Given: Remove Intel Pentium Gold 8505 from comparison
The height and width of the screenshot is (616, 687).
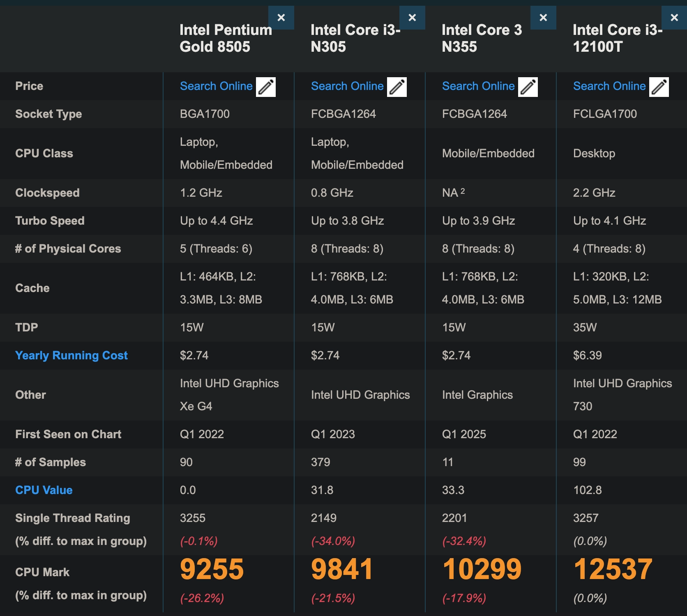Looking at the screenshot, I should point(281,18).
